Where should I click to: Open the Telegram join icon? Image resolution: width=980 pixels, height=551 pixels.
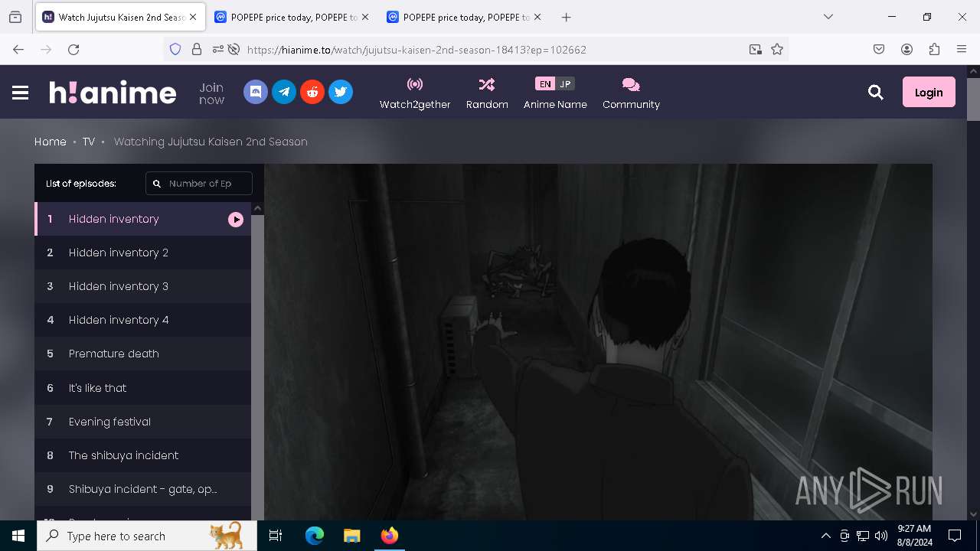click(284, 92)
